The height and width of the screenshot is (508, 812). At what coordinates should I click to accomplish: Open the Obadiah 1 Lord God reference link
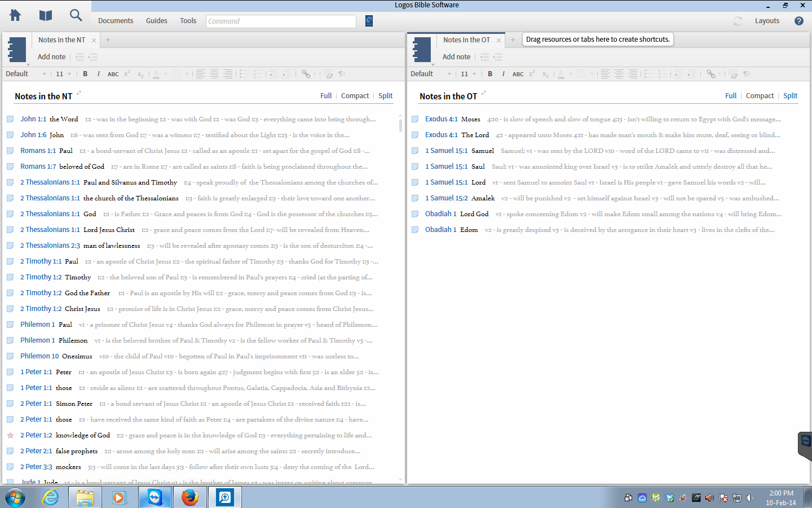(441, 214)
